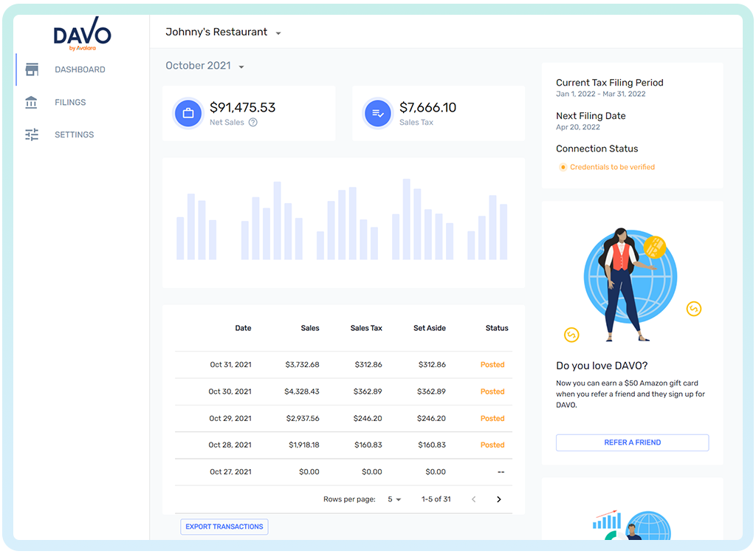Click the Settings sliders icon
This screenshot has height=554, width=756.
(x=32, y=134)
